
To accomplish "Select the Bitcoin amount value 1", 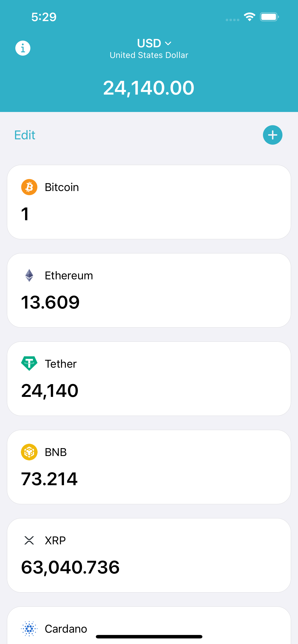I will [25, 214].
